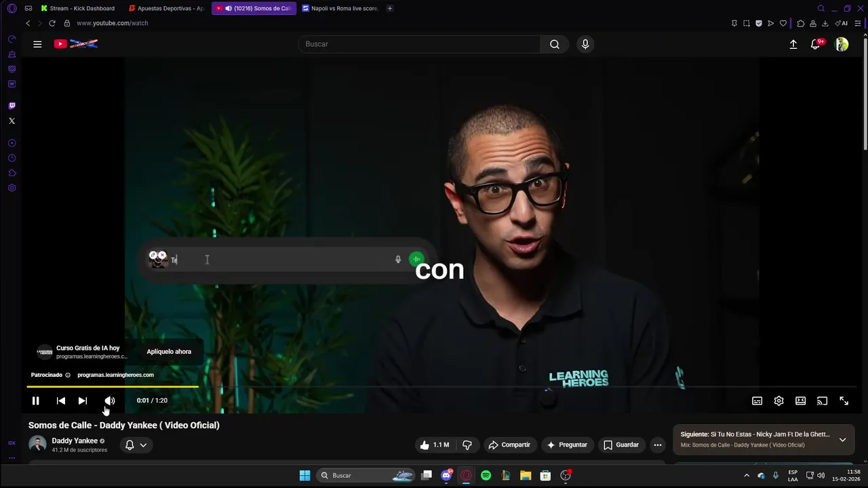
Task: Dislike the video with thumbs down
Action: coord(467,445)
